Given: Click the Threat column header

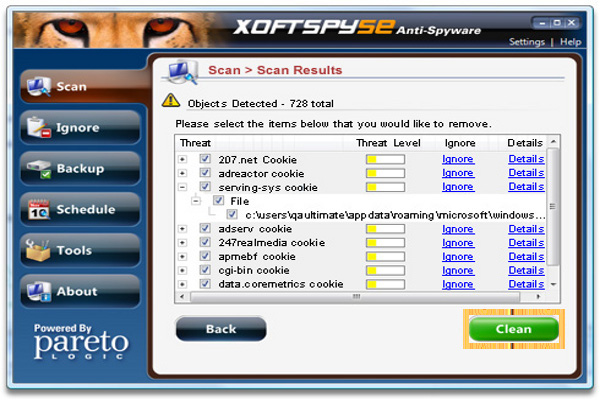Looking at the screenshot, I should point(196,143).
